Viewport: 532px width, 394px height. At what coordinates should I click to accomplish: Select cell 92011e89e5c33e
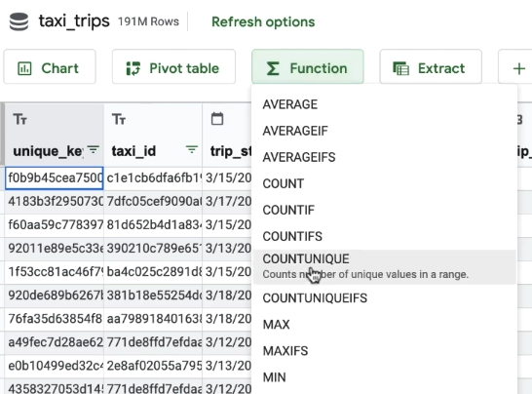[55, 249]
